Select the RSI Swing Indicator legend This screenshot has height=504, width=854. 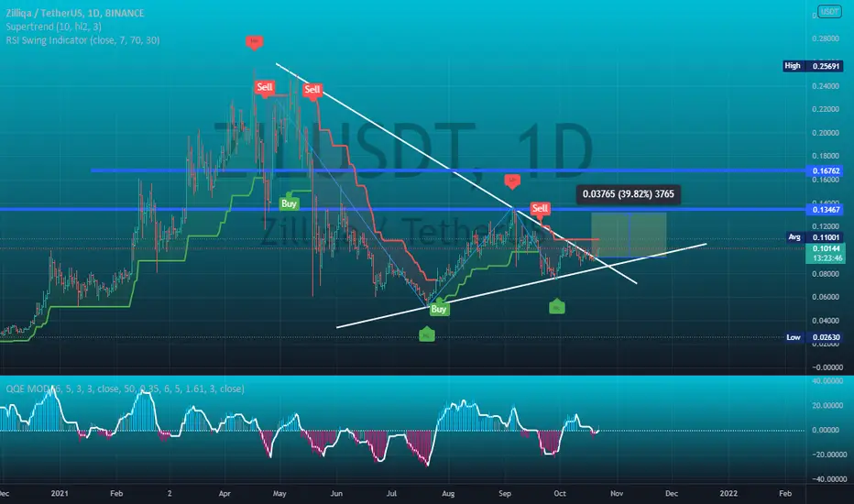pos(82,40)
